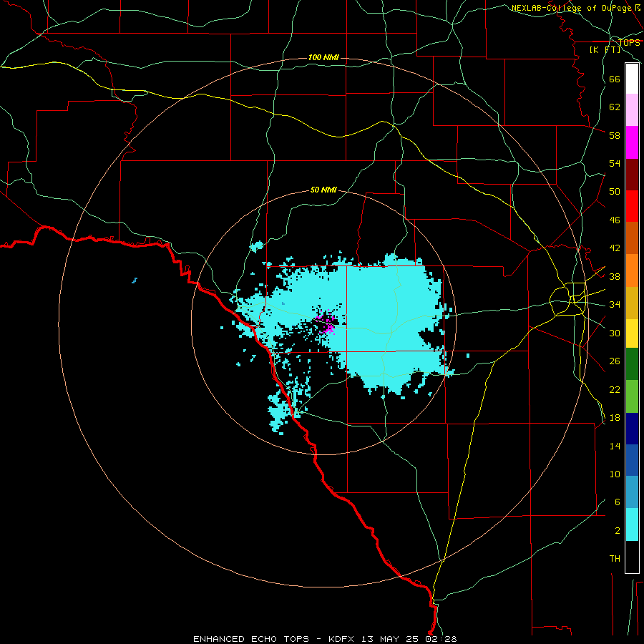Click the legend value '18'
Screen dimensions: 644x644
coord(615,418)
